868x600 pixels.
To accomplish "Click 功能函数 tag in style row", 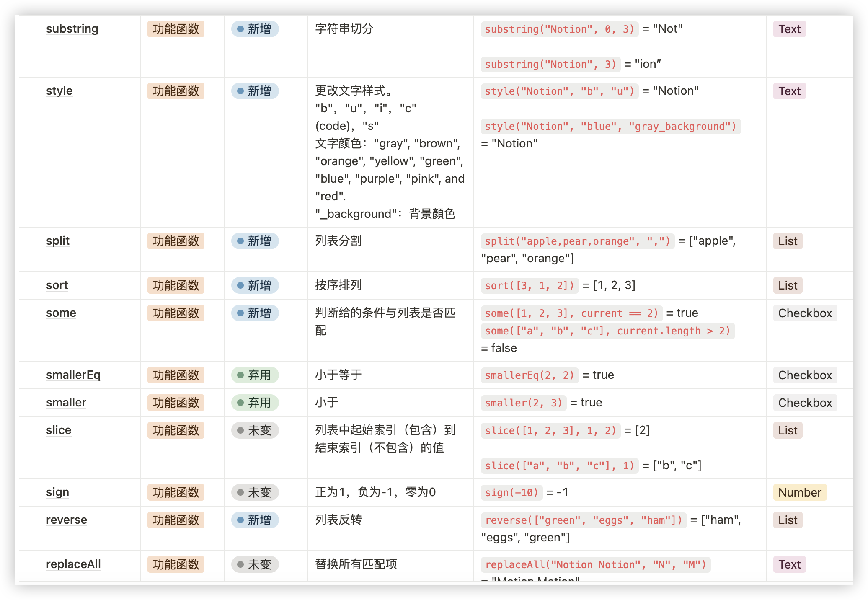I will click(x=176, y=91).
